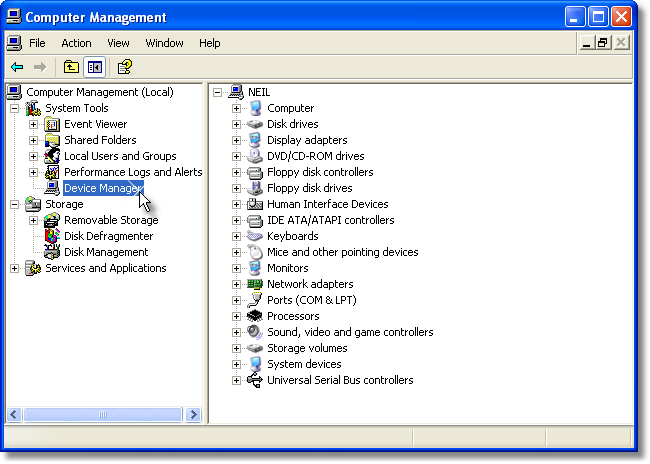Click the Disk Management icon

tap(52, 252)
